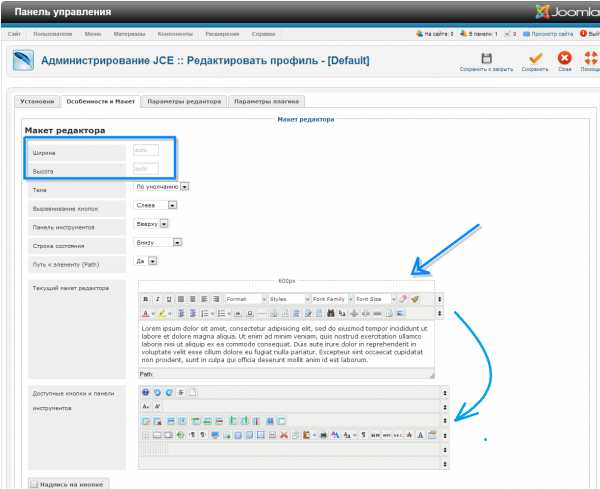Open the status bar dropdown 'Внизу'
The height and width of the screenshot is (489, 600).
[158, 242]
